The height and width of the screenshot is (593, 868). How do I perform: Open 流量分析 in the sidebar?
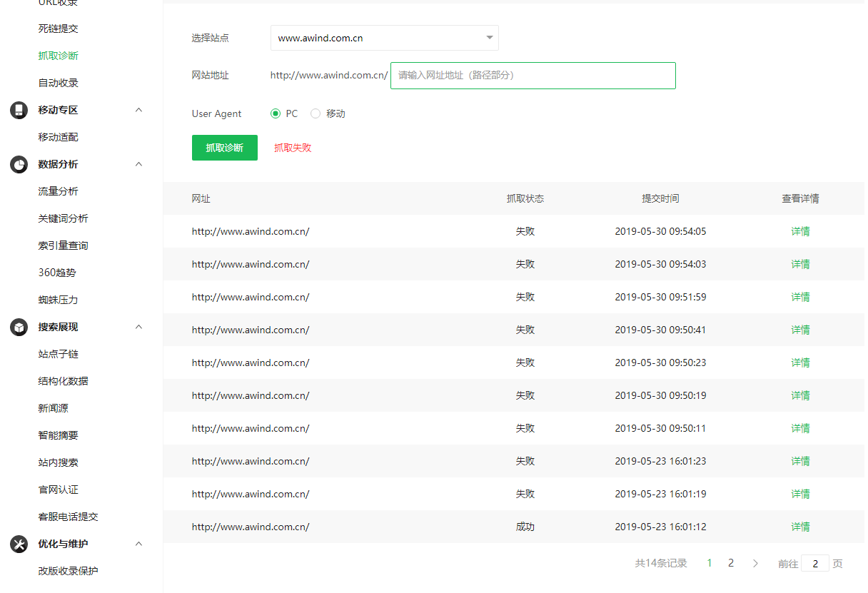tap(58, 191)
